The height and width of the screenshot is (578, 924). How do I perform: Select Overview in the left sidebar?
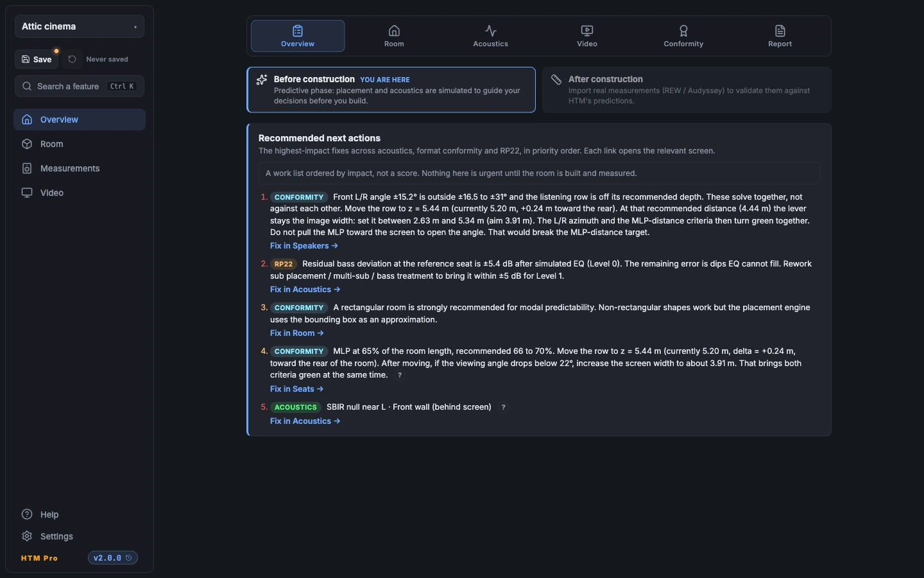click(x=80, y=119)
